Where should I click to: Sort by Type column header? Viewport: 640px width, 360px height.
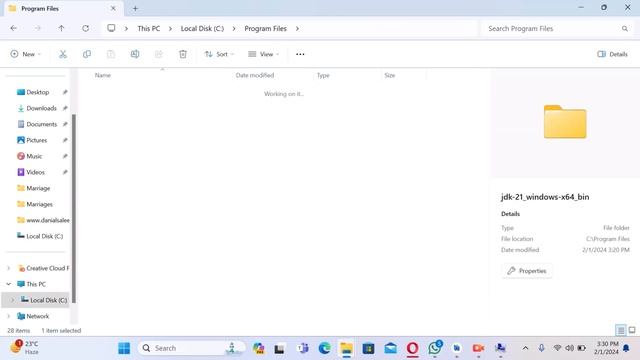pyautogui.click(x=323, y=75)
